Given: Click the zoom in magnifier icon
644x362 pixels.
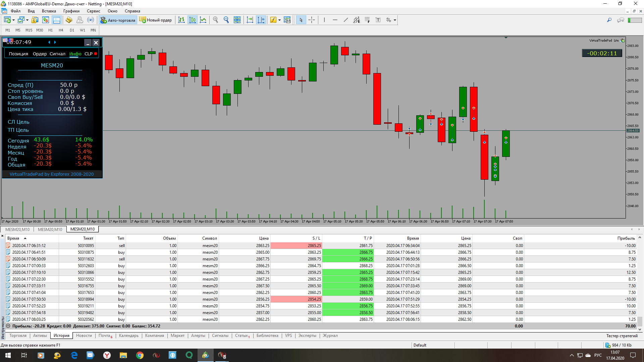Looking at the screenshot, I should tap(215, 20).
